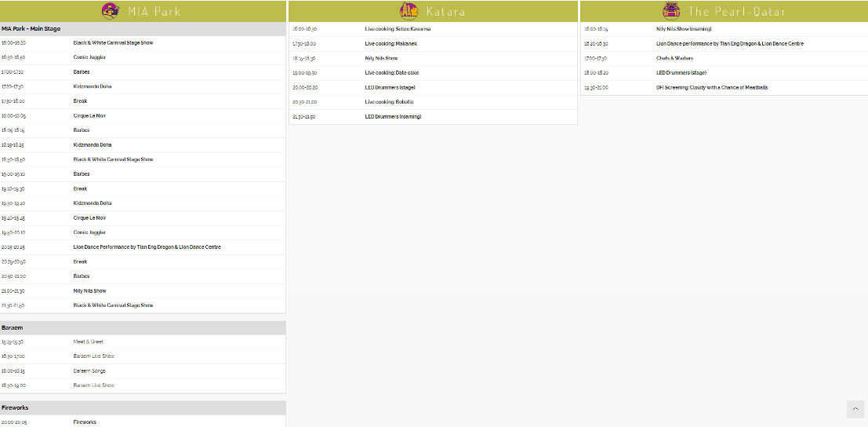Click DFI Screening: Cloudy with a Chance of Meatballs

(712, 88)
